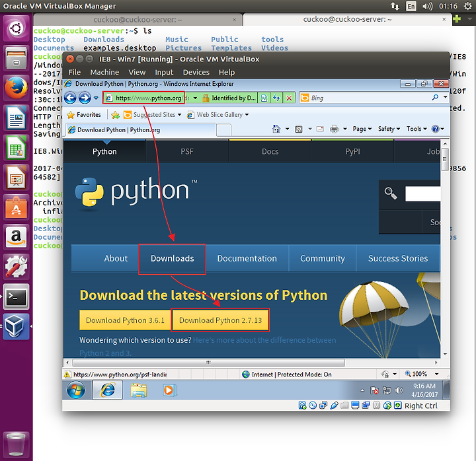The height and width of the screenshot is (461, 476).
Task: Select the Download Python | Python.org tab
Action: (x=141, y=130)
